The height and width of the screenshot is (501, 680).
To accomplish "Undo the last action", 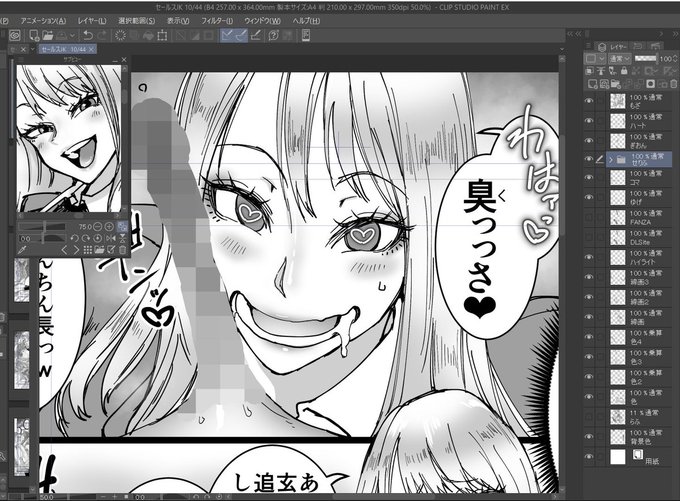I will [x=88, y=36].
